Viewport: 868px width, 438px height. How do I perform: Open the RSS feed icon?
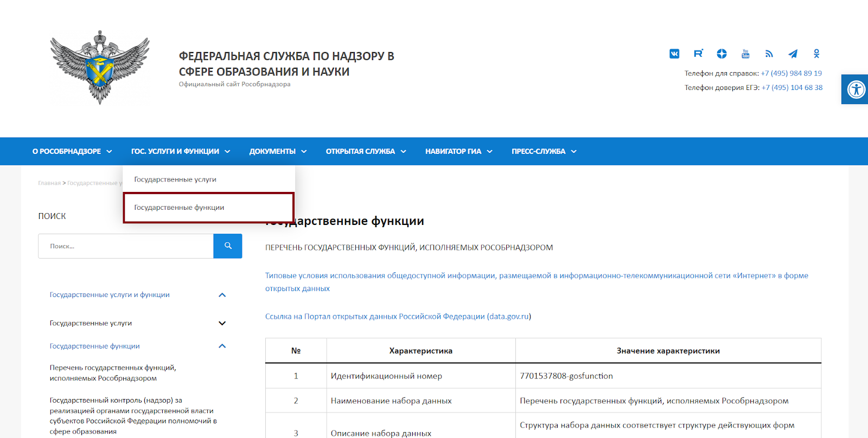coord(769,54)
